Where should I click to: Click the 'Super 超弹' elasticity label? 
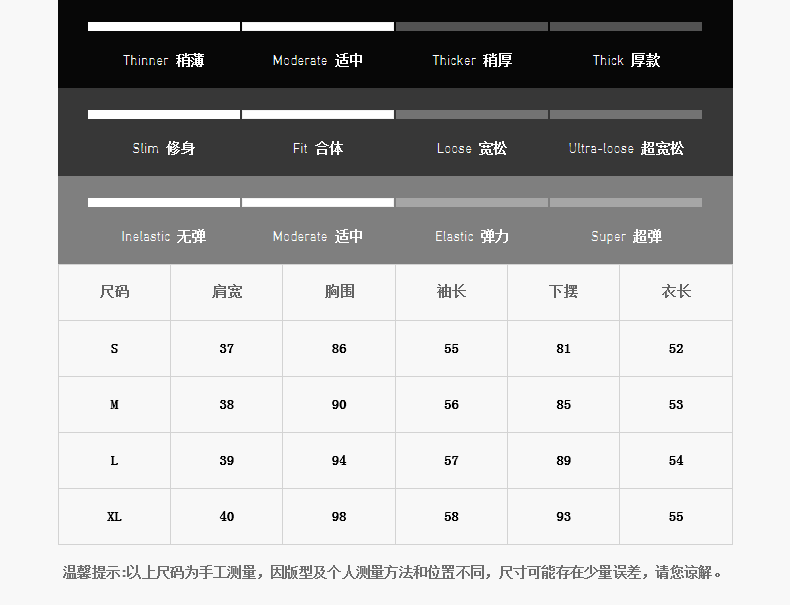click(x=626, y=236)
